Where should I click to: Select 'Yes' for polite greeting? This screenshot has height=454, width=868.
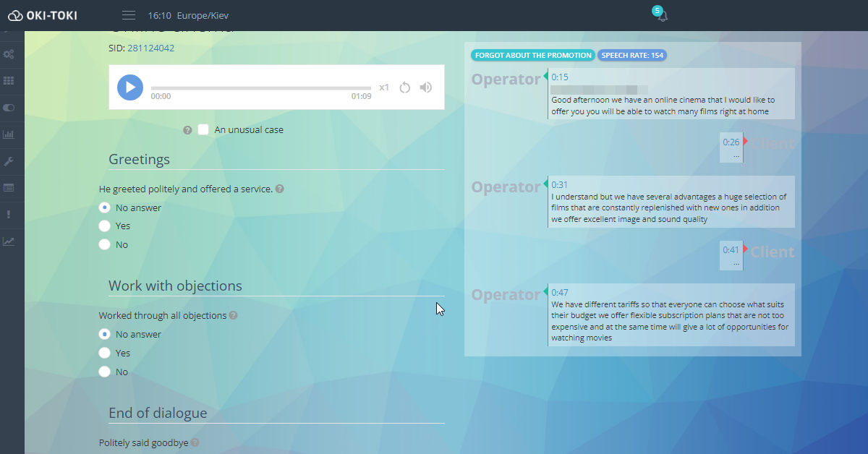coord(104,226)
